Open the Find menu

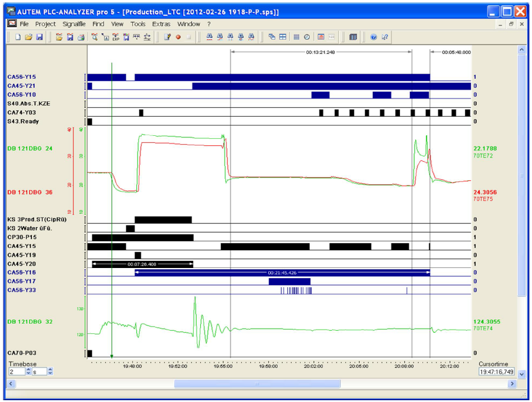coord(98,24)
